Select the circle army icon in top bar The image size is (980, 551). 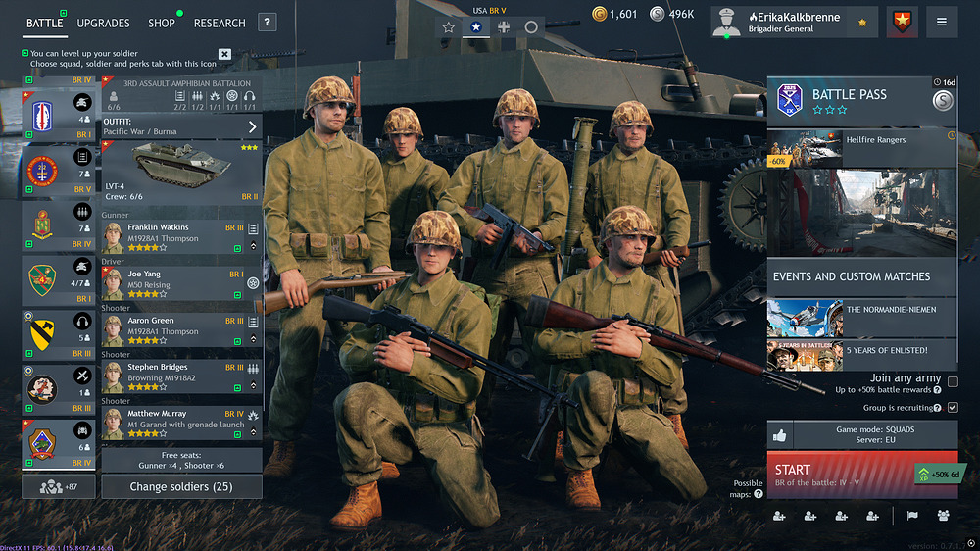click(x=531, y=27)
